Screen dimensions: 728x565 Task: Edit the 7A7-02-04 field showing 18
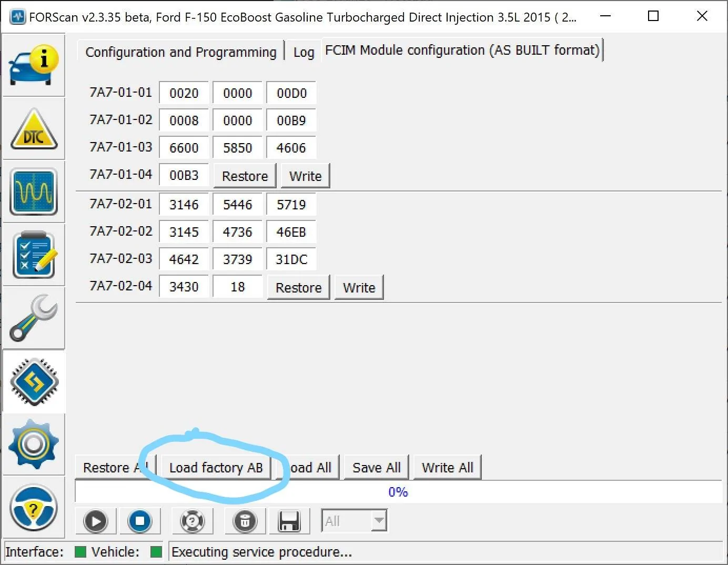pos(238,287)
